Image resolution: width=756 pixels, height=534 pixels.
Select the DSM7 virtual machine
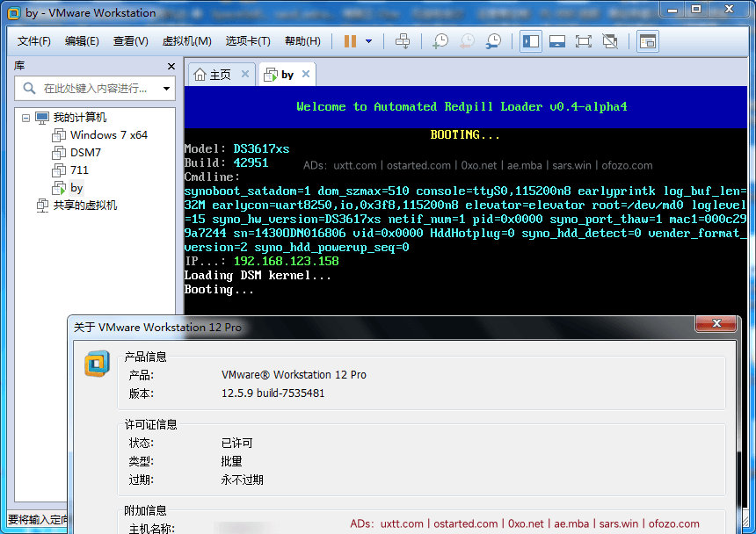tap(86, 153)
